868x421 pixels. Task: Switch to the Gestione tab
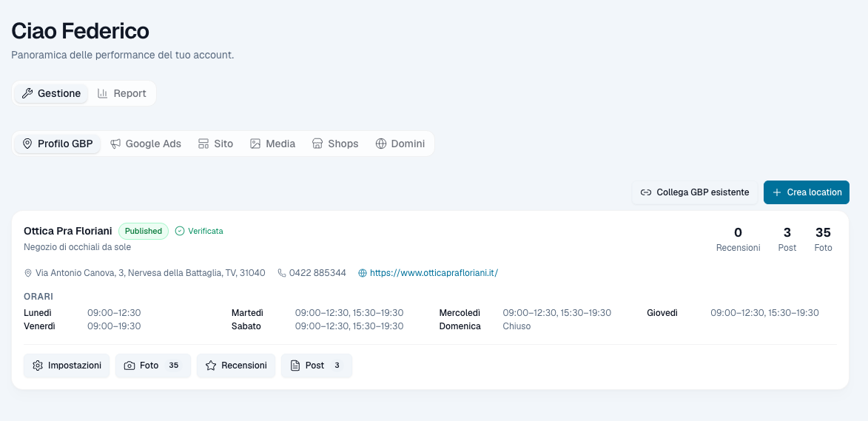[51, 93]
